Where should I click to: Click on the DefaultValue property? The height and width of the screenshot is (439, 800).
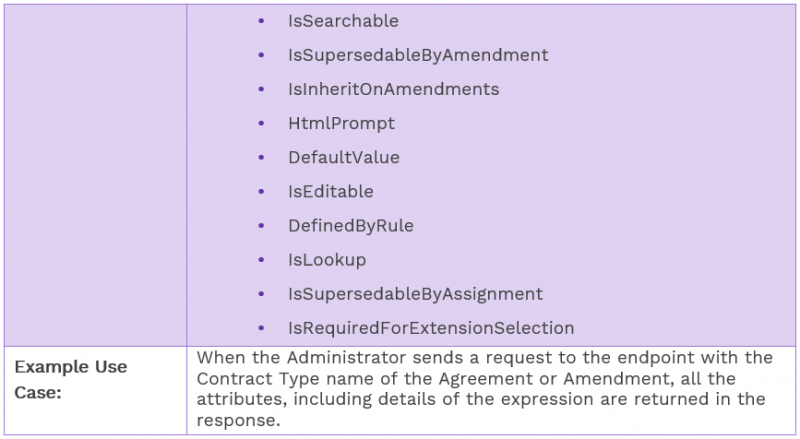click(343, 157)
